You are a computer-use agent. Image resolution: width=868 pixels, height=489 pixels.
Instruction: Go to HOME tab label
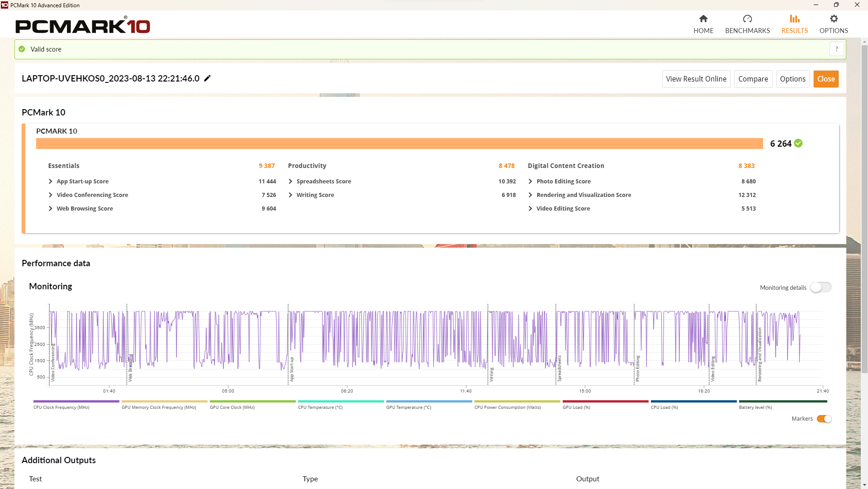(703, 31)
